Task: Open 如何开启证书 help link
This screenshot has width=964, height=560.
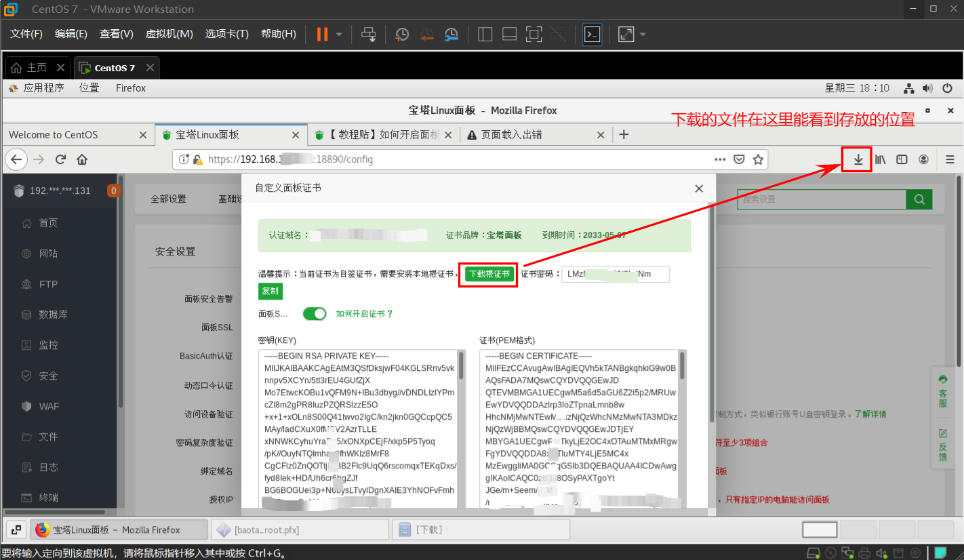Action: point(364,314)
